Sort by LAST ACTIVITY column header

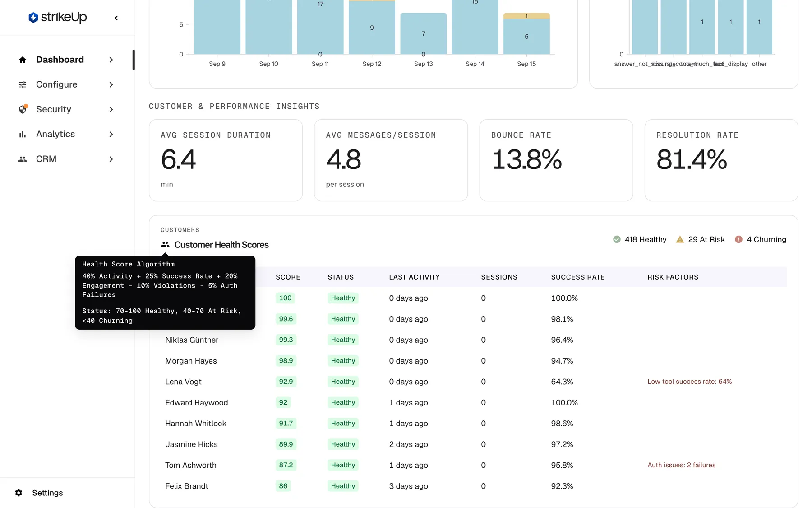tap(414, 277)
